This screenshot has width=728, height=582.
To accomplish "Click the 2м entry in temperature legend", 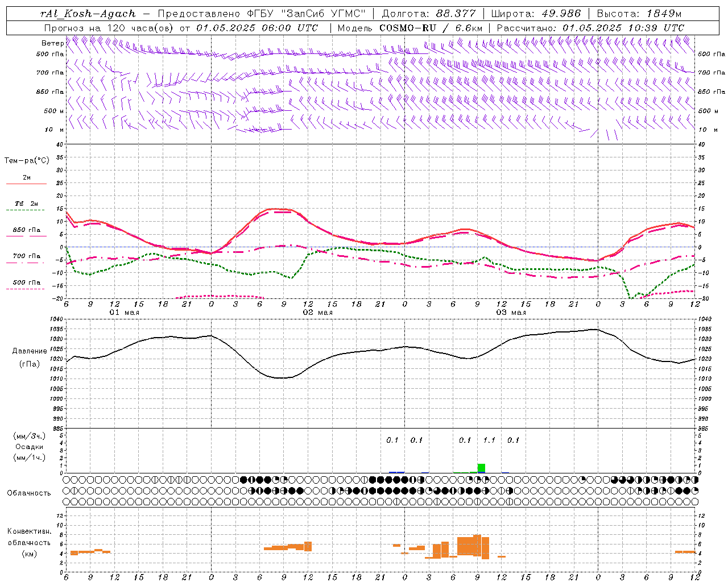I will (27, 178).
